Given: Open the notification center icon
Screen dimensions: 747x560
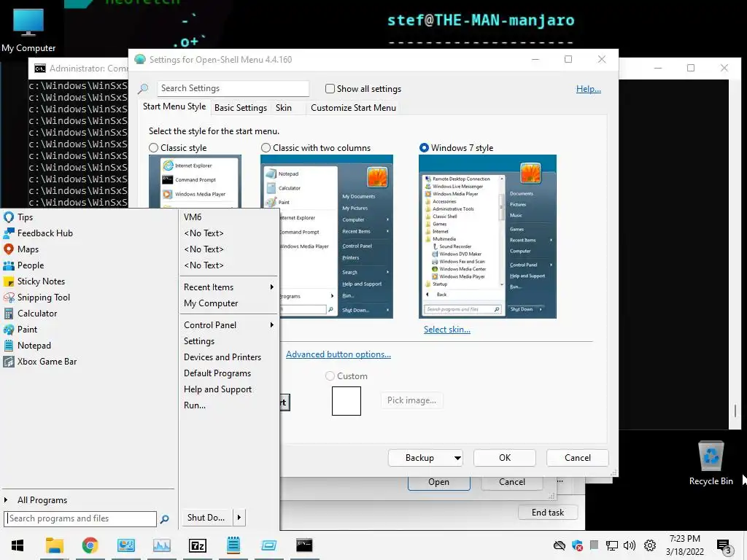Looking at the screenshot, I should tap(723, 547).
